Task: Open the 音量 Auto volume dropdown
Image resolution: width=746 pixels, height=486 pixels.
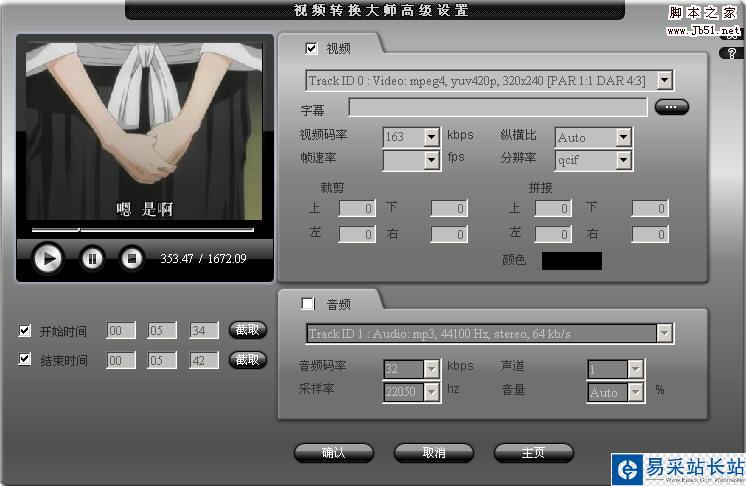Action: [x=636, y=392]
